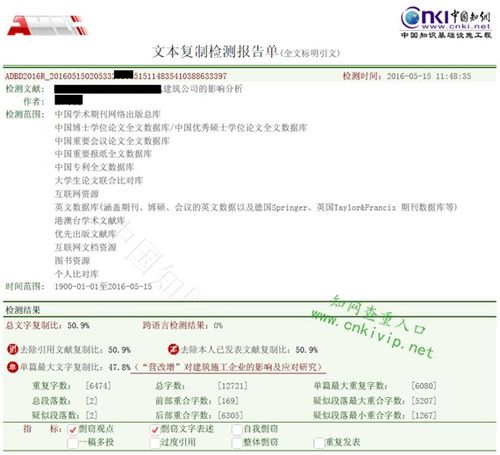The height and width of the screenshot is (455, 500).
Task: Click the report ID starting ADBD2016R
Action: [x=116, y=76]
